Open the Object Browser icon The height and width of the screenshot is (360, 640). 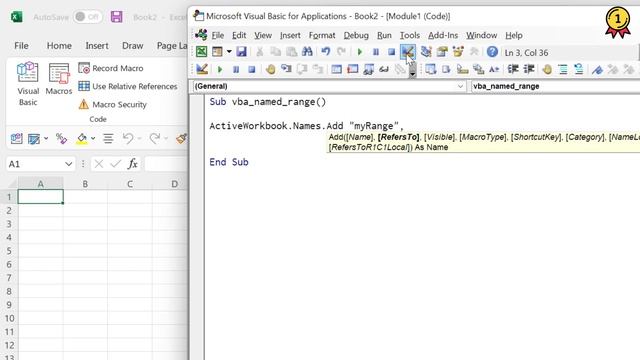pos(458,52)
